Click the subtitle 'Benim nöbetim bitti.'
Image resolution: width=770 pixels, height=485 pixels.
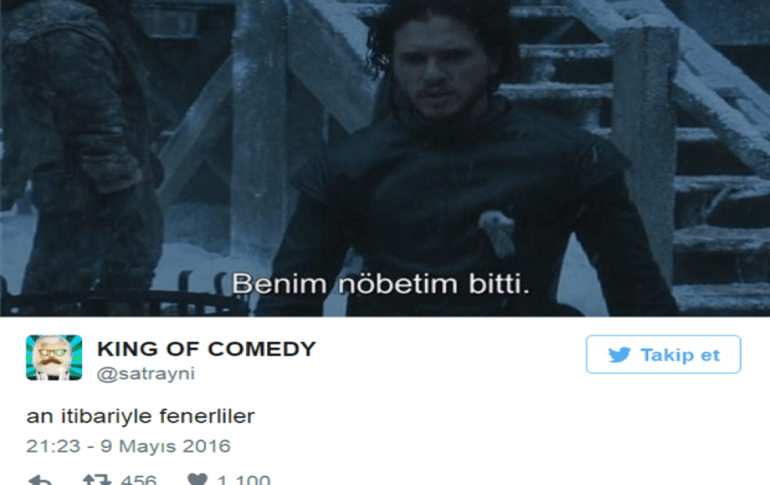click(x=381, y=284)
